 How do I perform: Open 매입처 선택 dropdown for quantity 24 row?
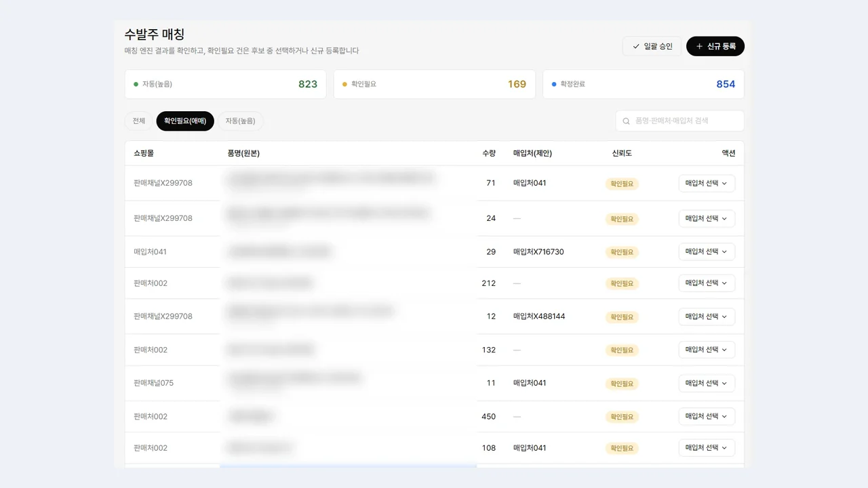click(x=707, y=218)
